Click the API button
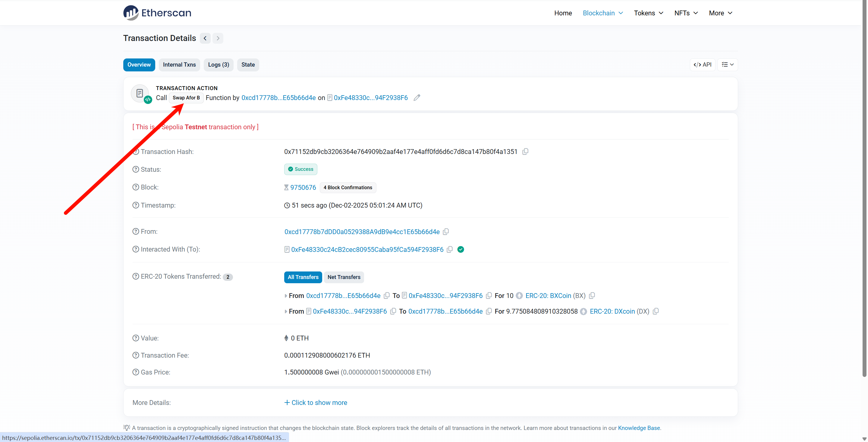This screenshot has width=868, height=442. [702, 65]
